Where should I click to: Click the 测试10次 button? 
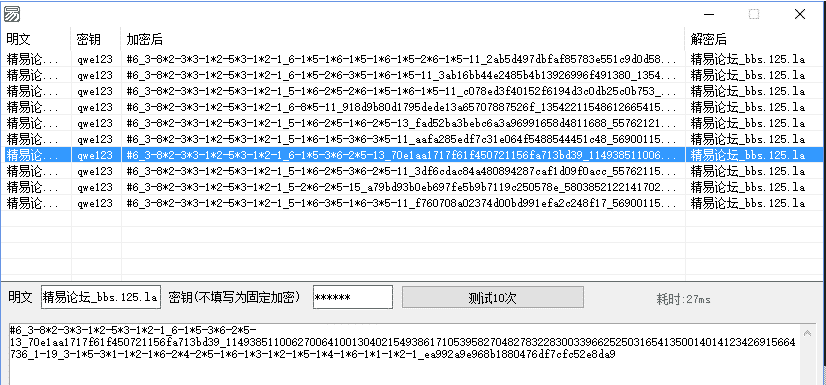click(493, 298)
